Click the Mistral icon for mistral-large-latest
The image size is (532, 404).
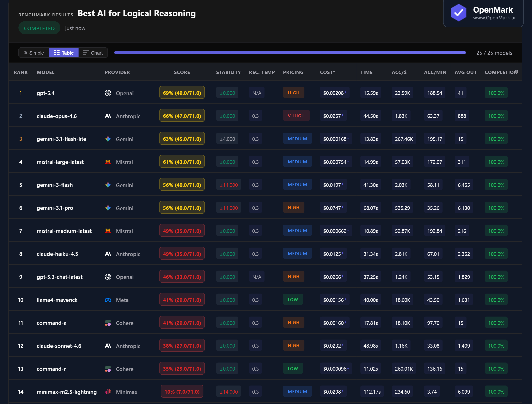pos(108,162)
